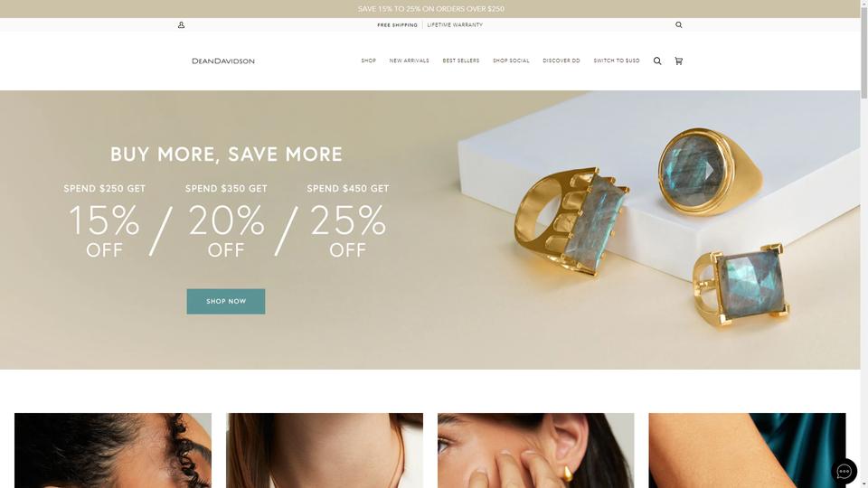Open the chat bubble widget
The height and width of the screenshot is (488, 868).
point(844,472)
